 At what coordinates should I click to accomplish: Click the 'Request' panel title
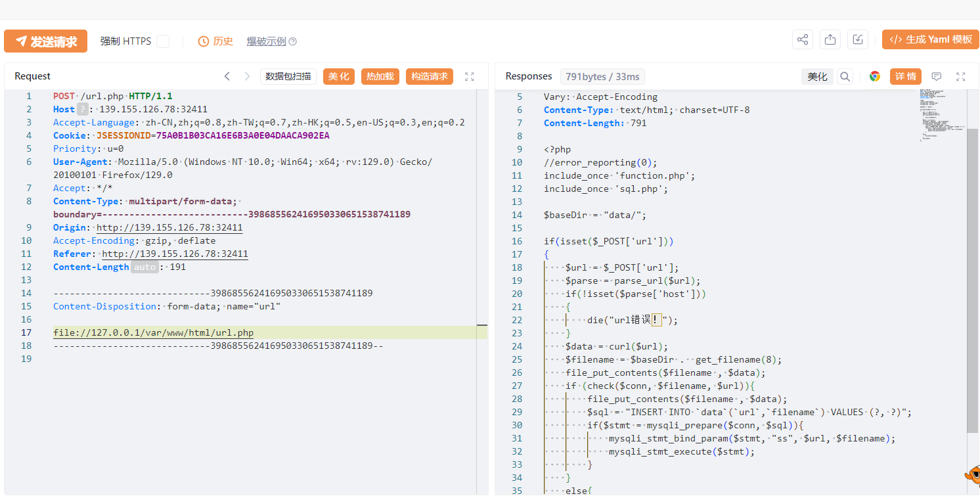point(32,76)
